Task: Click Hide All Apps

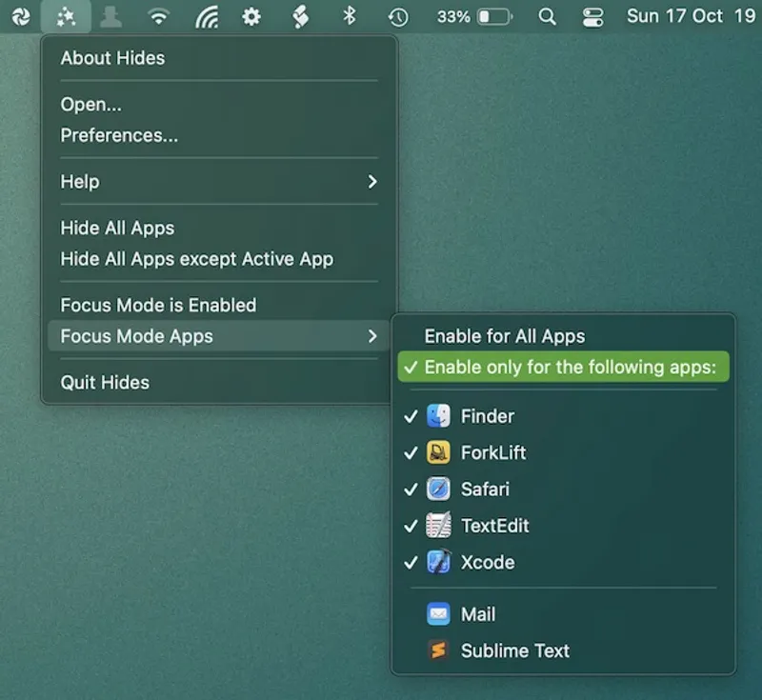Action: point(117,228)
